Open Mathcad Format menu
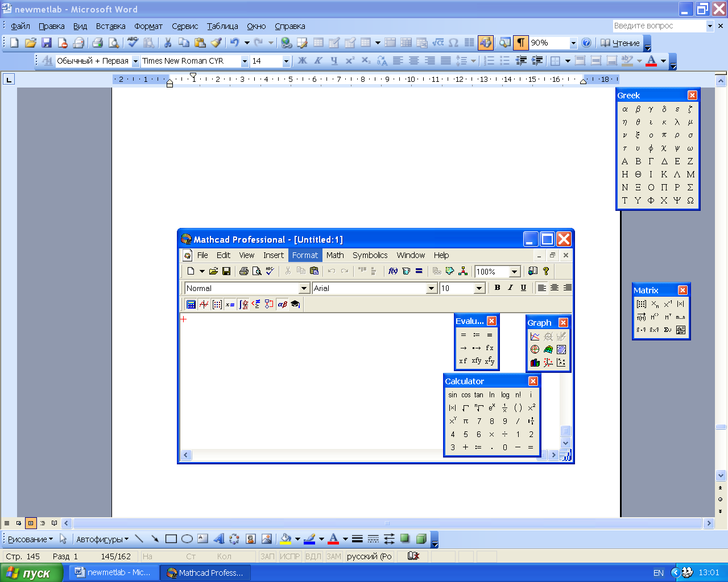Viewport: 728px width, 582px height. click(x=305, y=255)
